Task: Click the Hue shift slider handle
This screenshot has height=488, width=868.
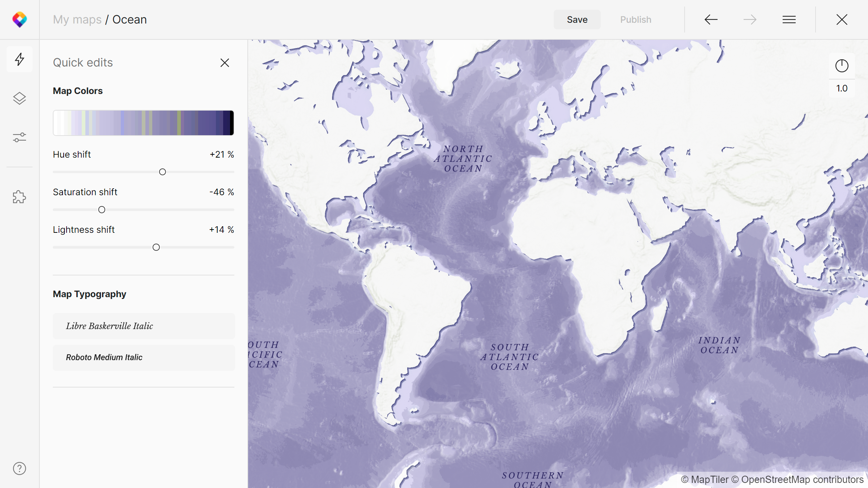Action: (162, 172)
